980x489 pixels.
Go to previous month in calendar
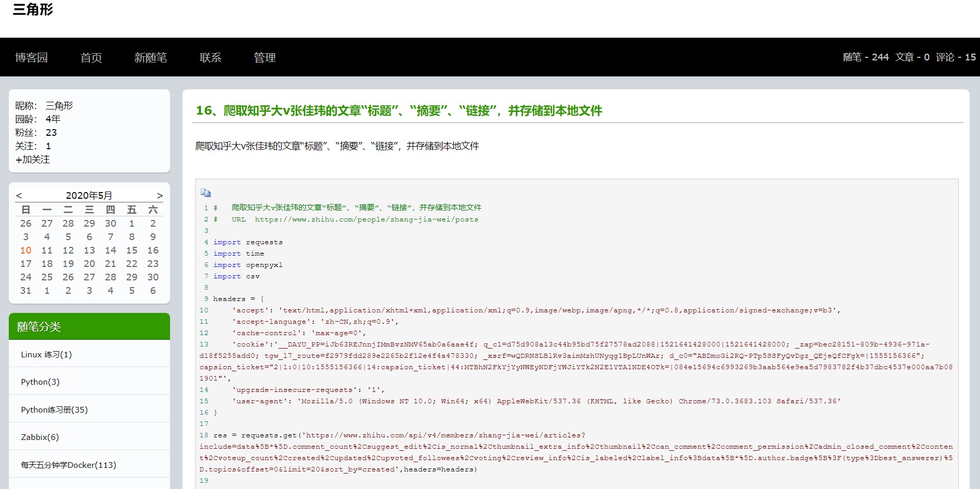(19, 196)
